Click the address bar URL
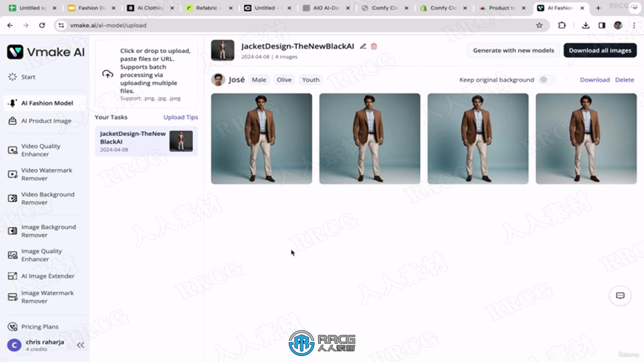644x362 pixels. (x=108, y=25)
